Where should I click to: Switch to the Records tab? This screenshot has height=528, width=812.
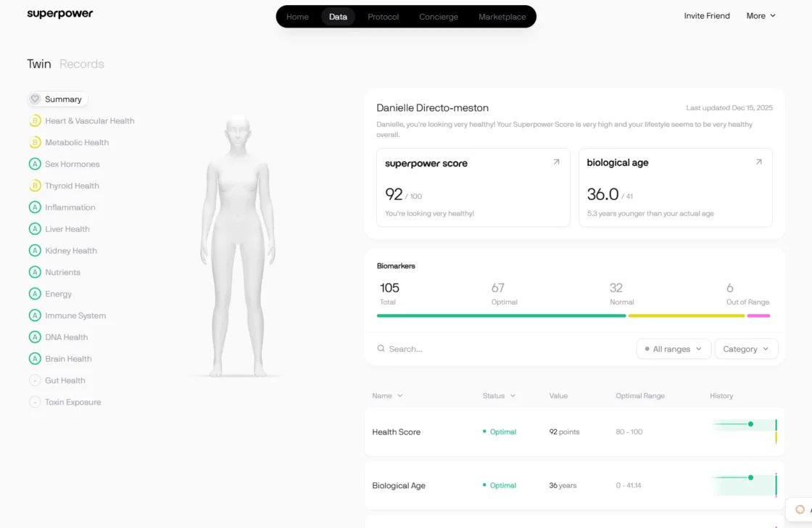coord(81,64)
